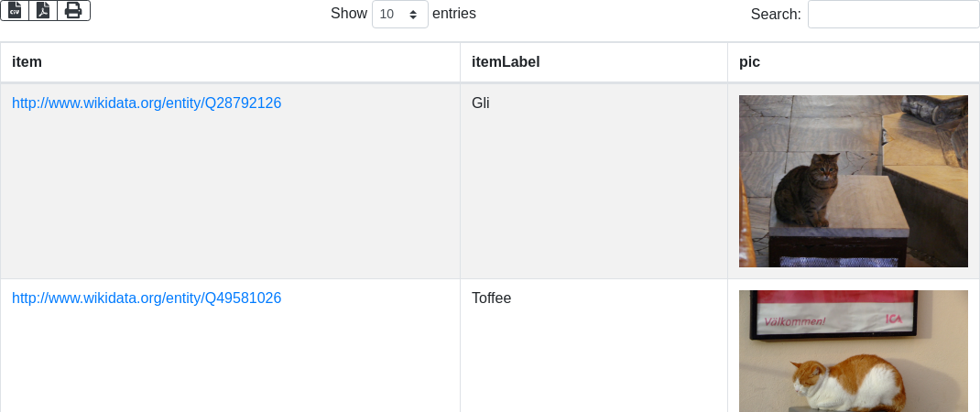980x412 pixels.
Task: Click the "Show" label before the dropdown
Action: point(349,14)
